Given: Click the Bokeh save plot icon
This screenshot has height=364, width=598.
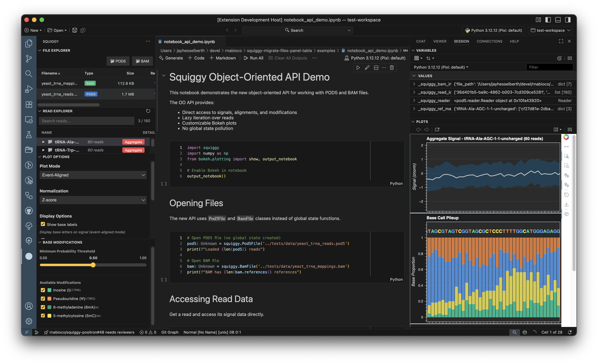Looking at the screenshot, I should coord(566,205).
